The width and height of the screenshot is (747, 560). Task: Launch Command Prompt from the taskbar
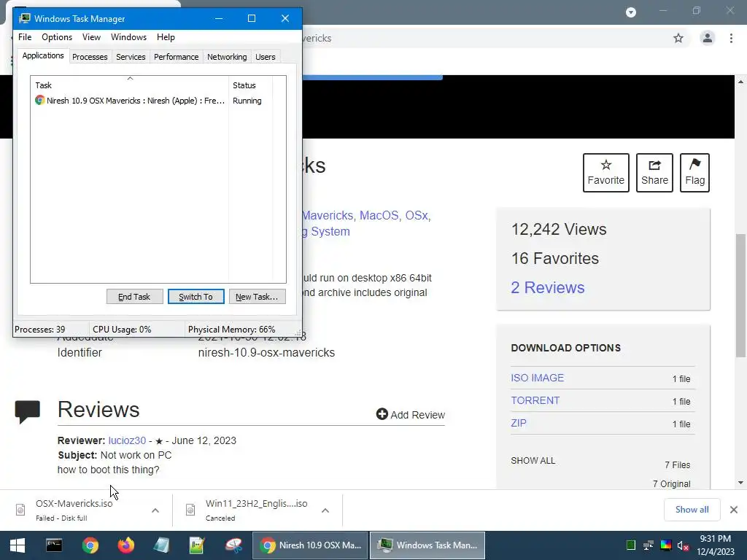tap(54, 545)
